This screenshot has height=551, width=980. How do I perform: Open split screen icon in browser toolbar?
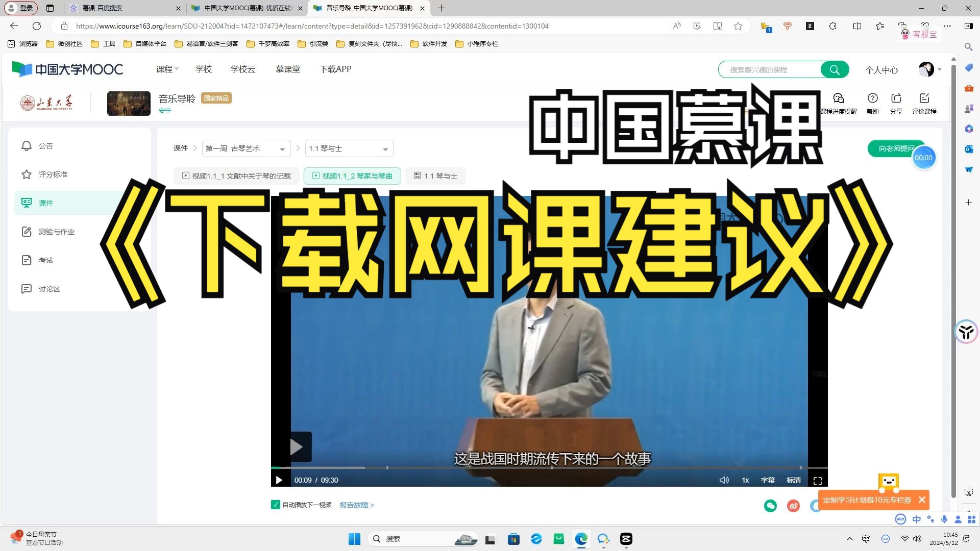857,26
